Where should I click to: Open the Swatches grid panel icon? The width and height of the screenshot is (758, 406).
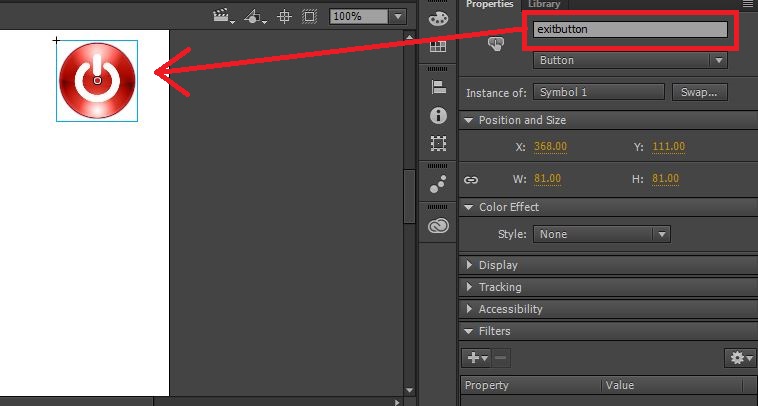[438, 46]
